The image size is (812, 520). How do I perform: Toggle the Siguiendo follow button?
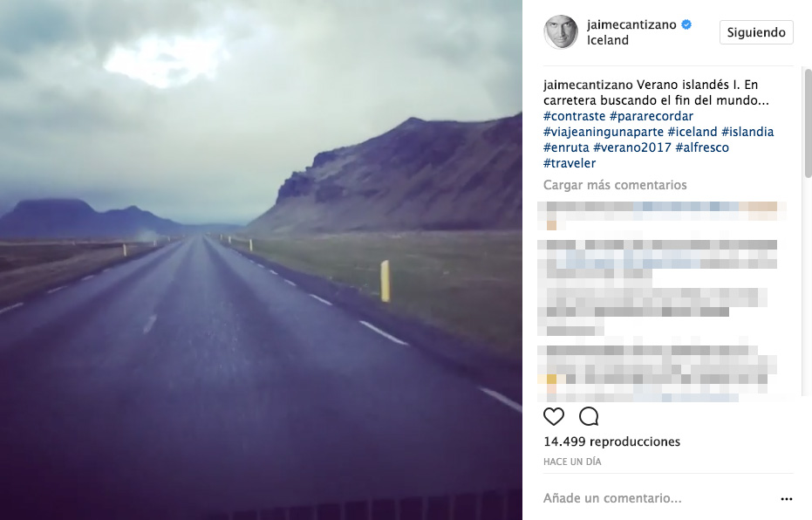(756, 32)
